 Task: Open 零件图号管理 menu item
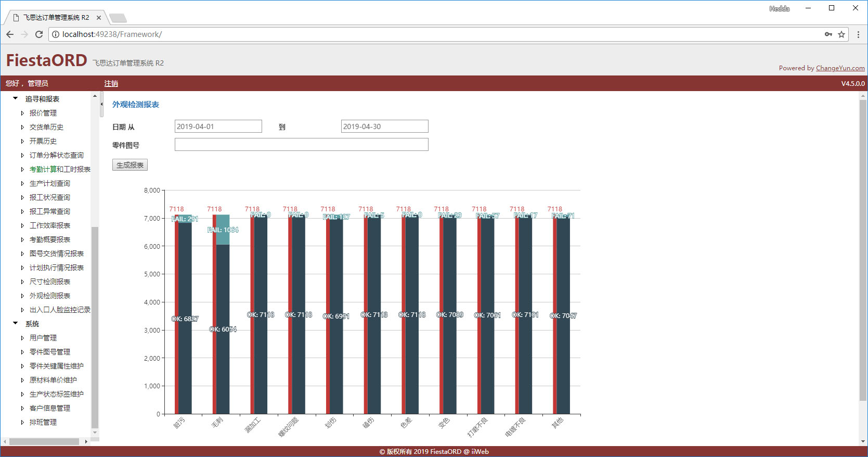[50, 352]
